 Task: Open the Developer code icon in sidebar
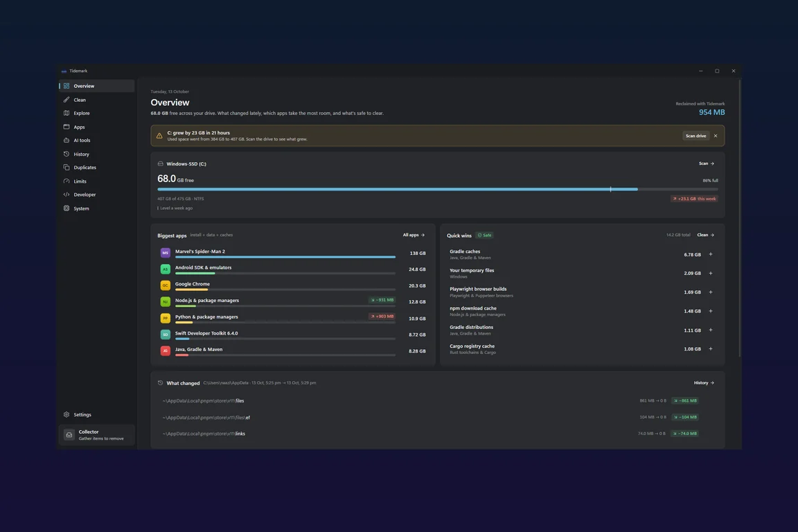click(x=66, y=195)
